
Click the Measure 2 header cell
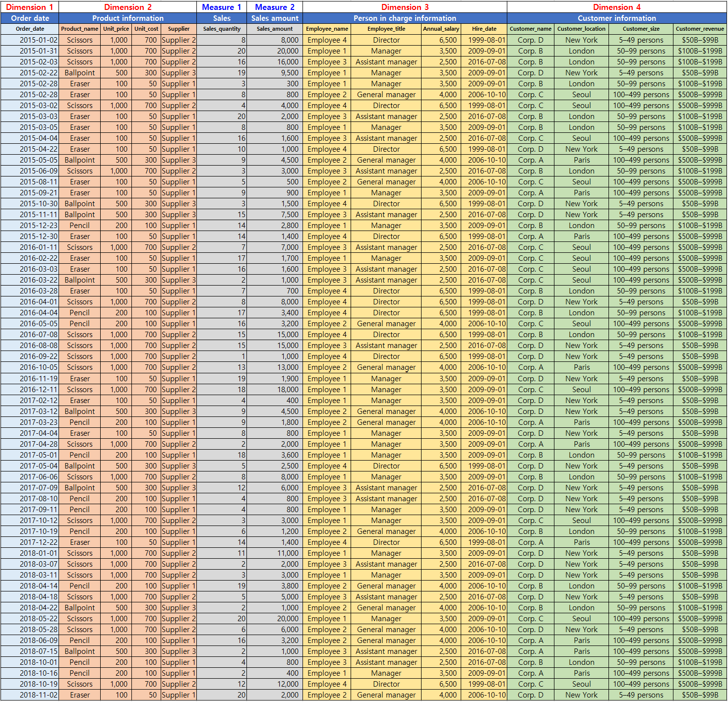[x=275, y=7]
